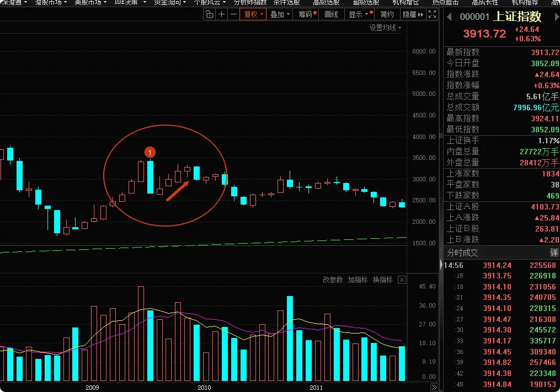
Task: Go to next index with right triangle
Action: coord(557,17)
